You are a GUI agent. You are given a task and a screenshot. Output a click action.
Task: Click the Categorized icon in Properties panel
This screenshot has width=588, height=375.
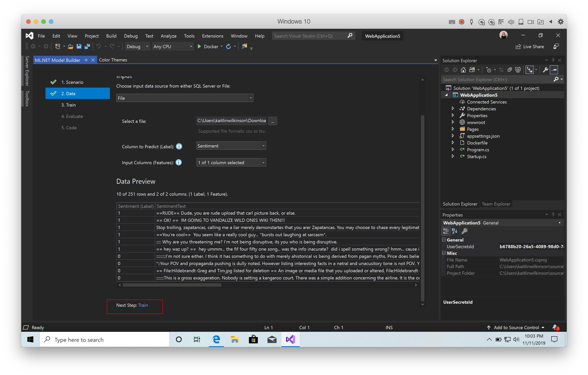(x=446, y=231)
